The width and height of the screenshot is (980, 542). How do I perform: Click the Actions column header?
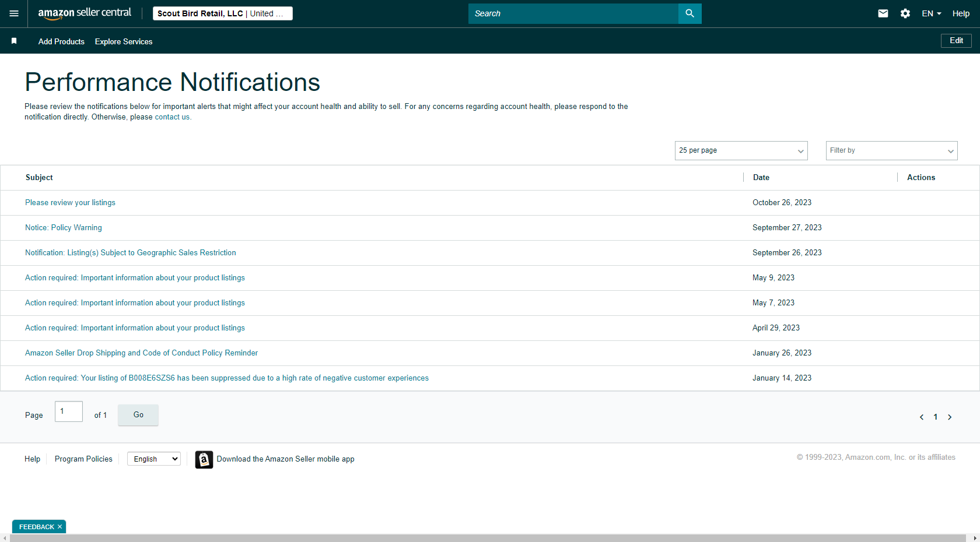[921, 178]
